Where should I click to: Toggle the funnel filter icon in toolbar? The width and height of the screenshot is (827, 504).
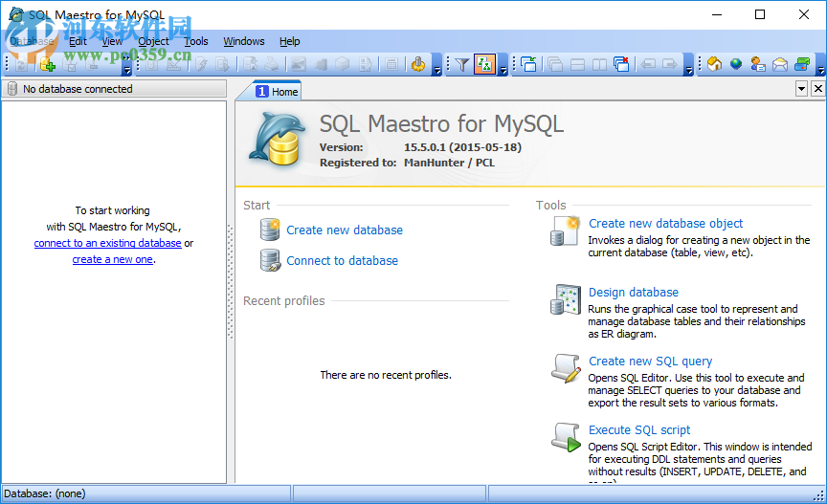[462, 64]
